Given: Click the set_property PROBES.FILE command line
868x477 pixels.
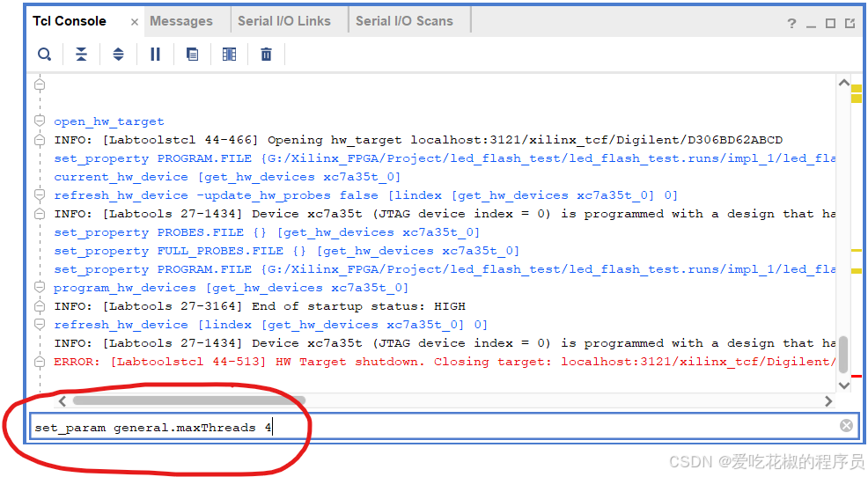Looking at the screenshot, I should point(267,232).
